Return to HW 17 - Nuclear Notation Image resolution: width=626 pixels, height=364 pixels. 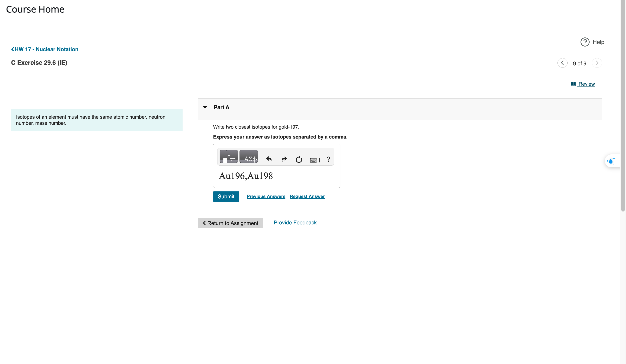(x=45, y=49)
